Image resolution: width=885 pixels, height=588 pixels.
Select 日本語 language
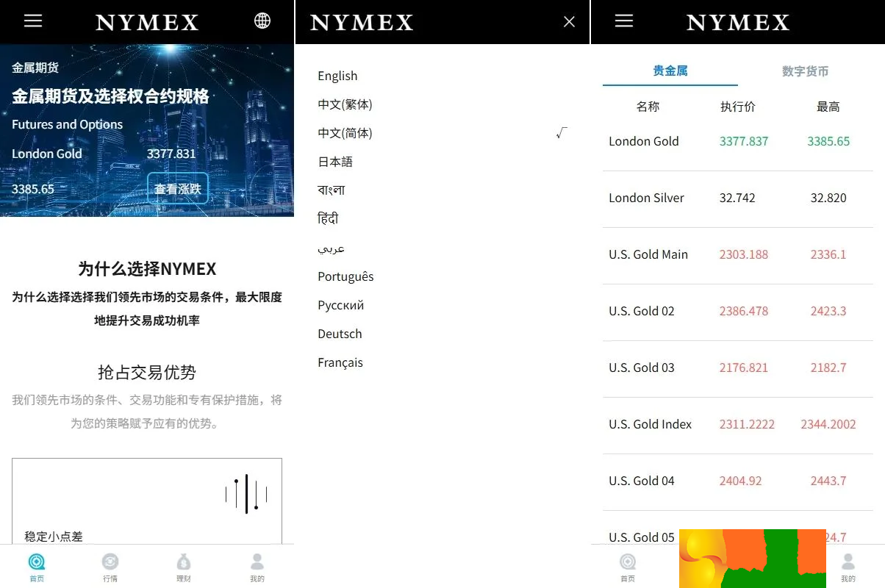pos(335,162)
